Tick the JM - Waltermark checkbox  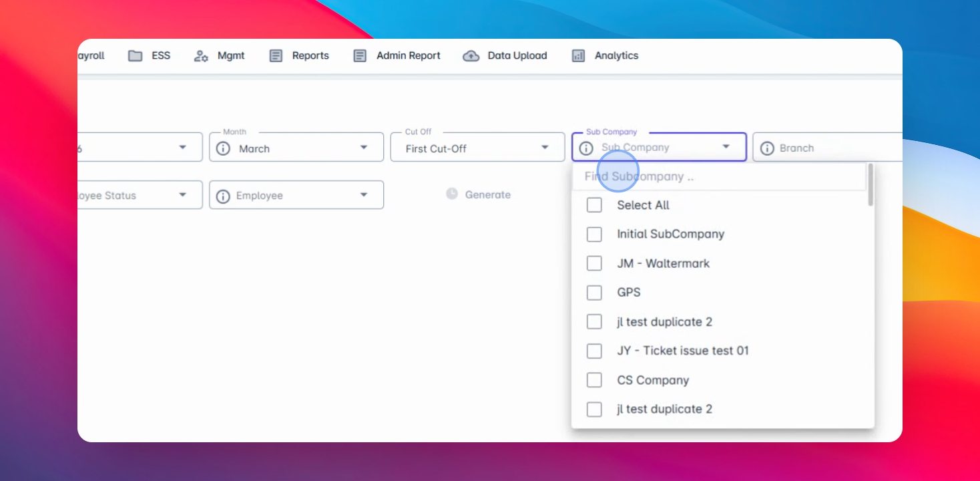[x=594, y=263]
